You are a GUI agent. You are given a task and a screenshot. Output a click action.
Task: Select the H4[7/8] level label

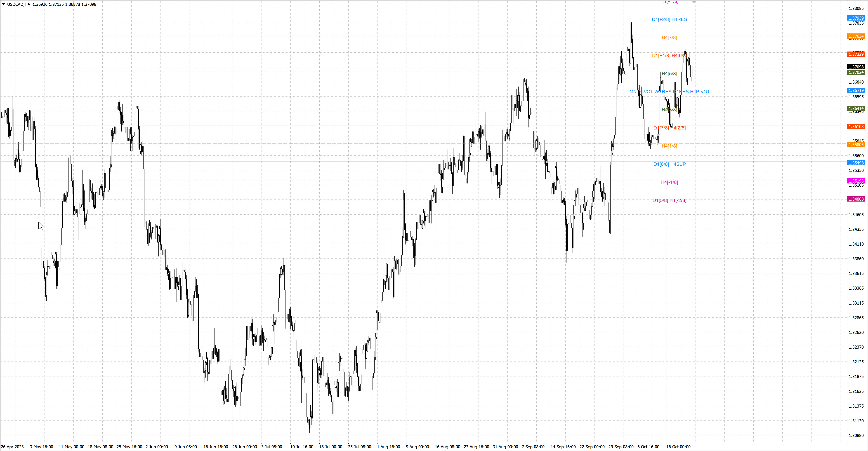(669, 37)
